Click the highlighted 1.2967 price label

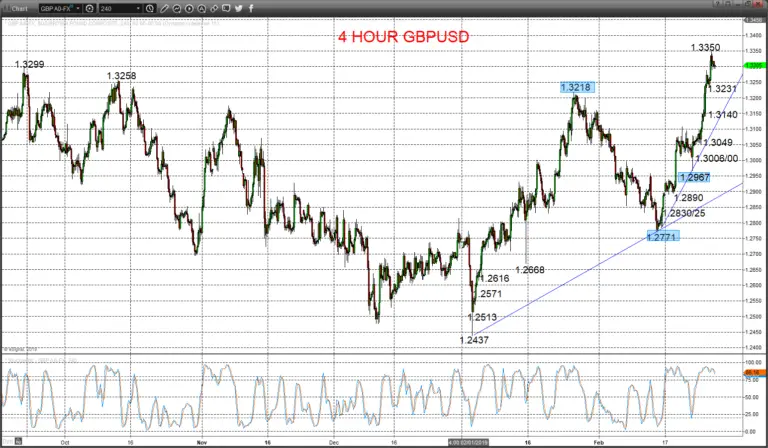[694, 177]
